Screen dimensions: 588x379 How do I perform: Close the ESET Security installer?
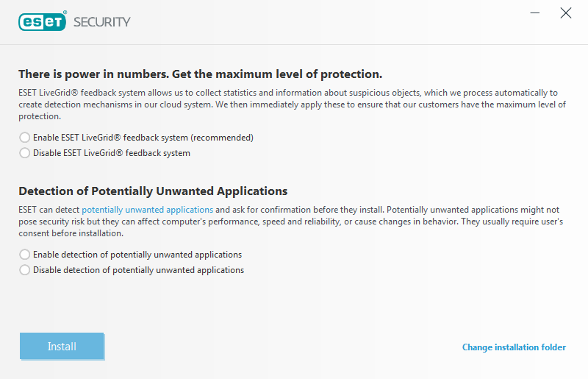565,13
